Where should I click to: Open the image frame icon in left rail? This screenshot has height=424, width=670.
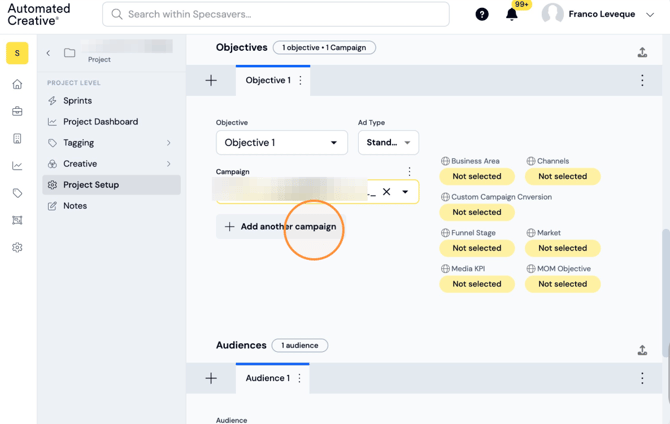tap(17, 220)
